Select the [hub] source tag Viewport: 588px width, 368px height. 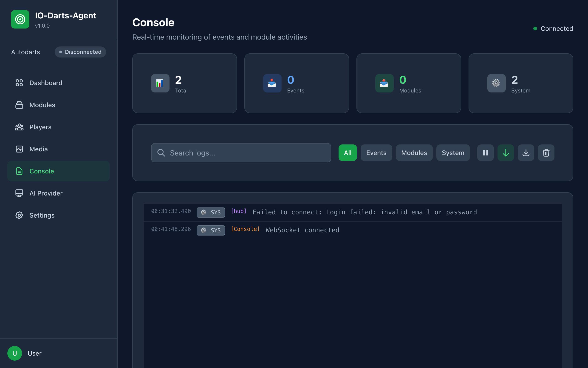[239, 211]
